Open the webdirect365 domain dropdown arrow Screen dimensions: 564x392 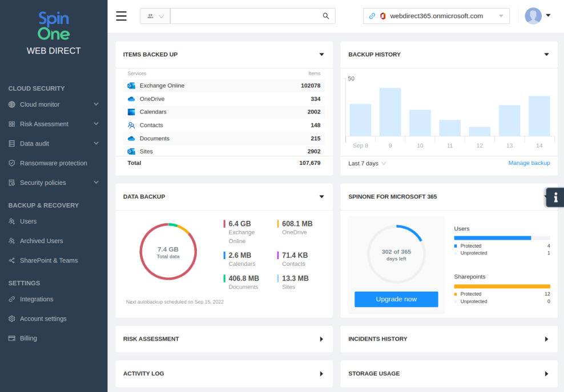[501, 16]
